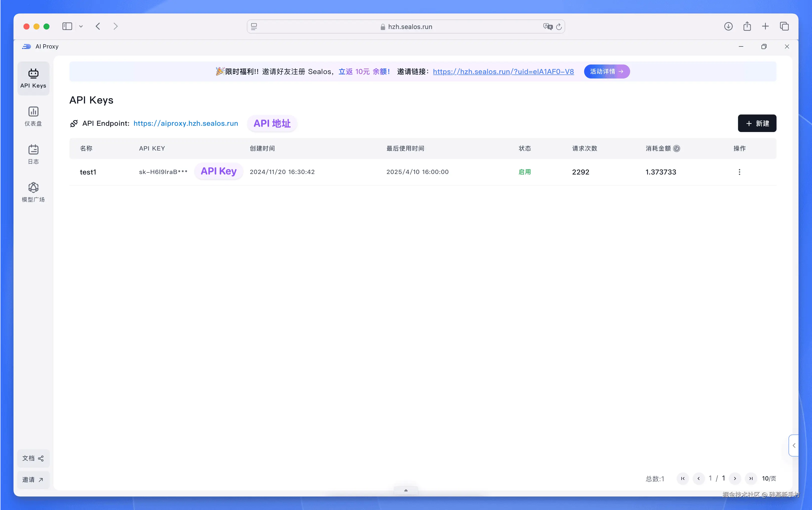Open the aiproxy.hzh.sealos.run endpoint link
The width and height of the screenshot is (812, 510).
pos(186,123)
